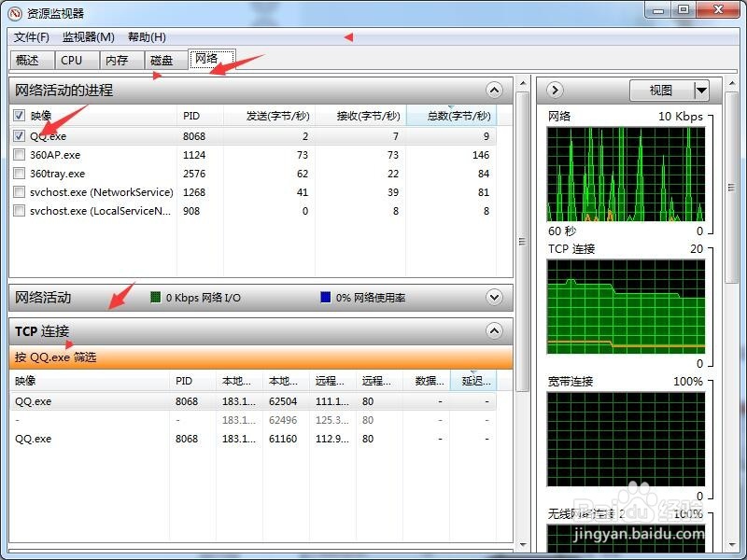Image resolution: width=747 pixels, height=560 pixels.
Task: Toggle the 映像 select-all checkbox
Action: (19, 115)
